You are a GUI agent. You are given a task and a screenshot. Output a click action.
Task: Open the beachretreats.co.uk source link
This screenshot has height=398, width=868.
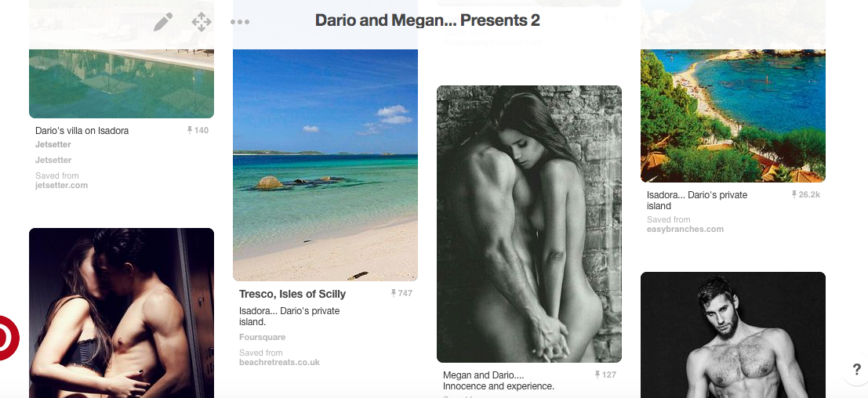click(280, 363)
